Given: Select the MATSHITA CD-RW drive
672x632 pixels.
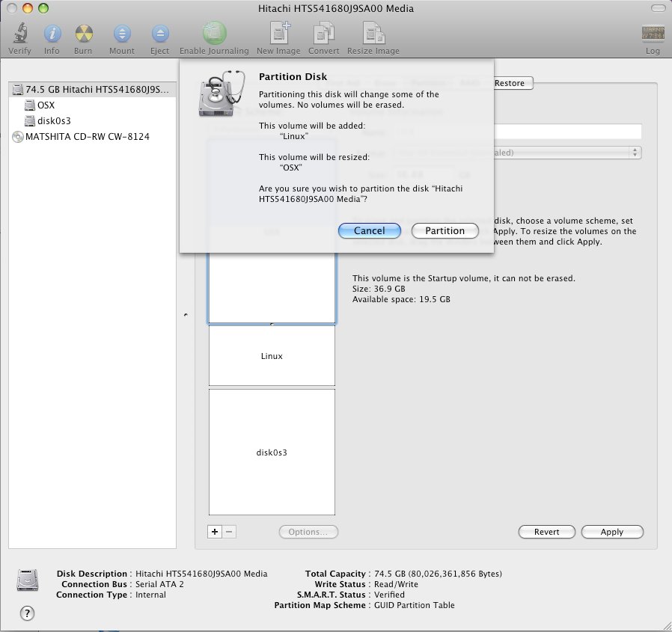Looking at the screenshot, I should point(92,137).
